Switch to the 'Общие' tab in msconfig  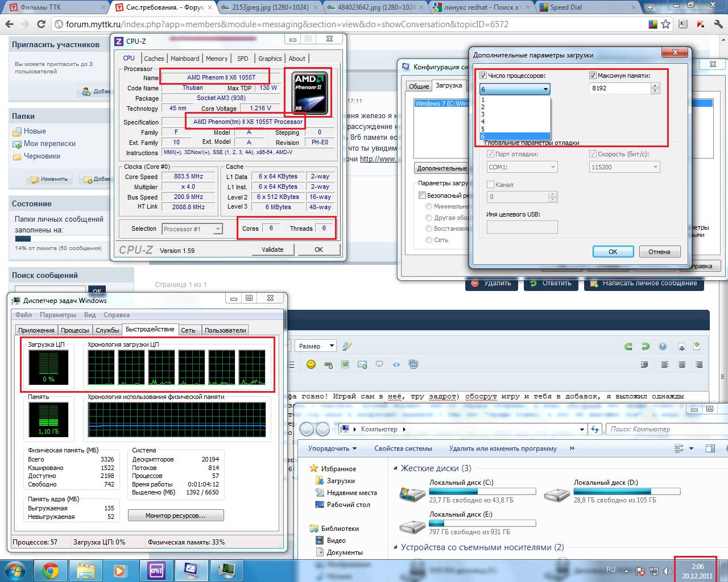point(419,86)
